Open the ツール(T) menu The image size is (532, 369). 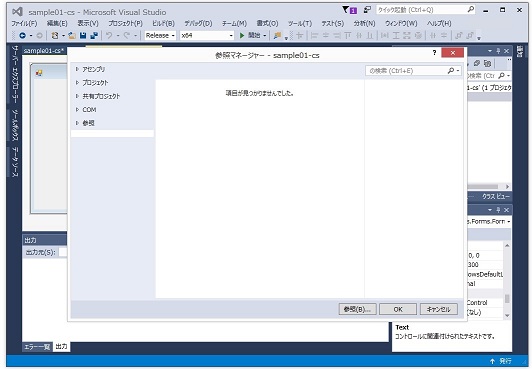[x=300, y=23]
